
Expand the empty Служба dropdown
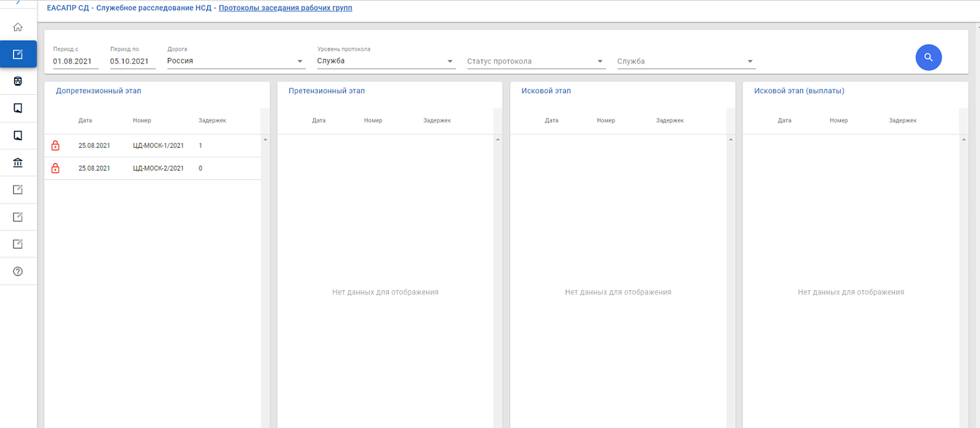(686, 61)
